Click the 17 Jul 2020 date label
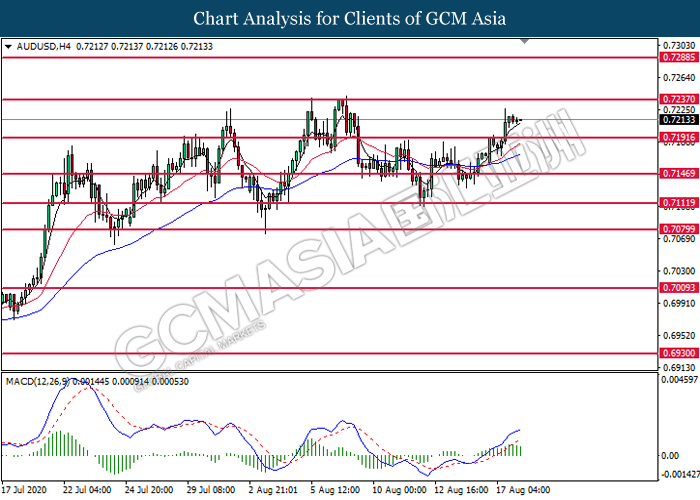 (24, 490)
